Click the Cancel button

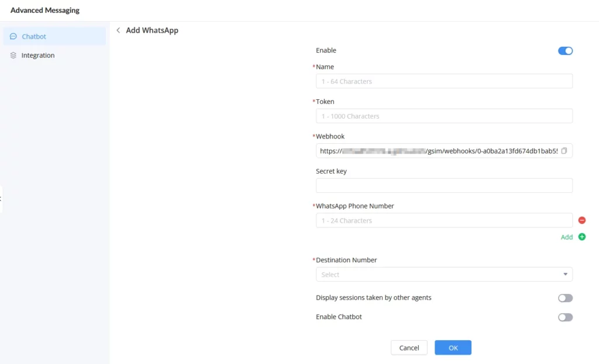409,348
